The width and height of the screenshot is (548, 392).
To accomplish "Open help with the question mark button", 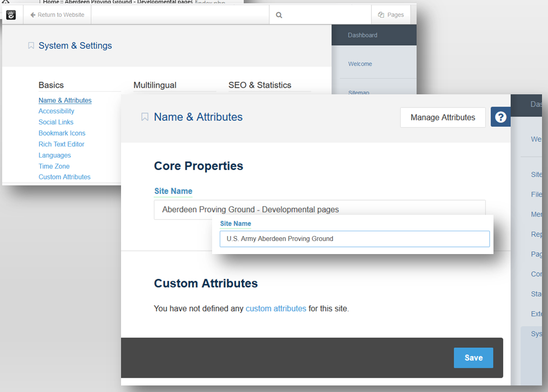I will coord(501,117).
